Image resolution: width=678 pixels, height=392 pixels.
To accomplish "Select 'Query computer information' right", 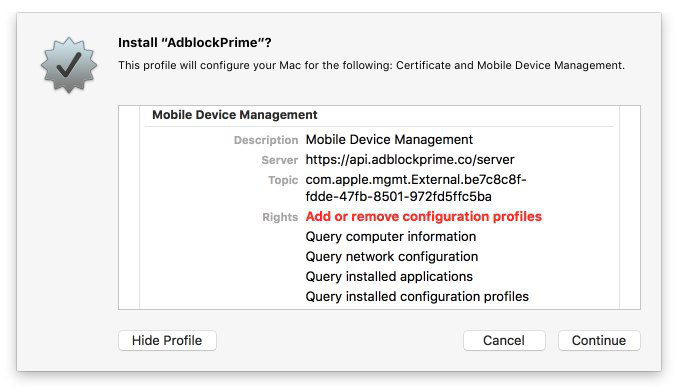I will 390,236.
